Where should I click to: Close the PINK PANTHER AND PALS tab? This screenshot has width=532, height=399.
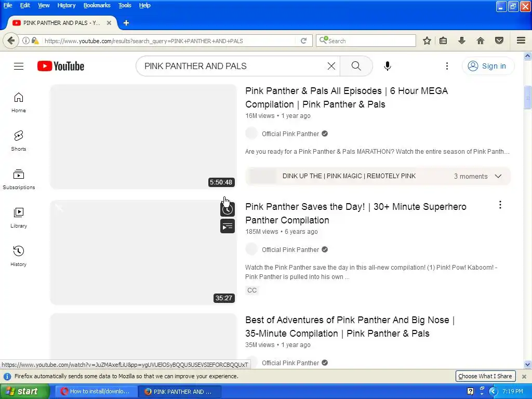pyautogui.click(x=109, y=23)
